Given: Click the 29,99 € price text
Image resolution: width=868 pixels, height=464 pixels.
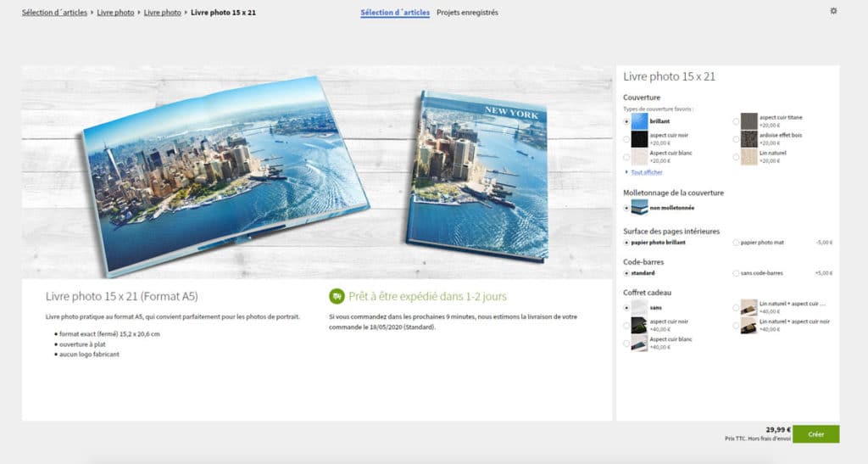Looking at the screenshot, I should tap(778, 430).
